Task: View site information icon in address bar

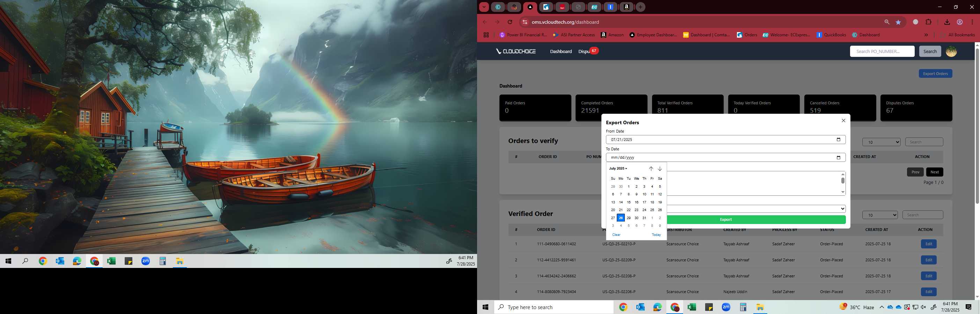Action: click(525, 22)
